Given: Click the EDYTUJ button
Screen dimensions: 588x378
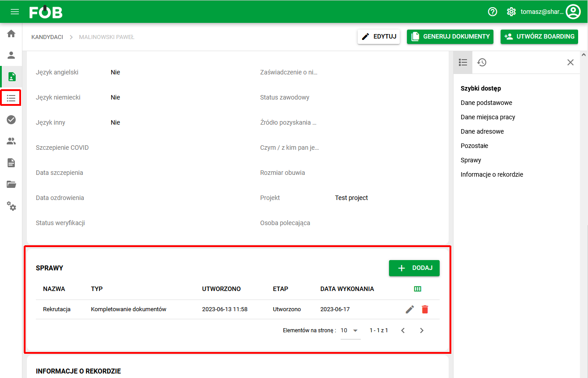Looking at the screenshot, I should pyautogui.click(x=379, y=37).
